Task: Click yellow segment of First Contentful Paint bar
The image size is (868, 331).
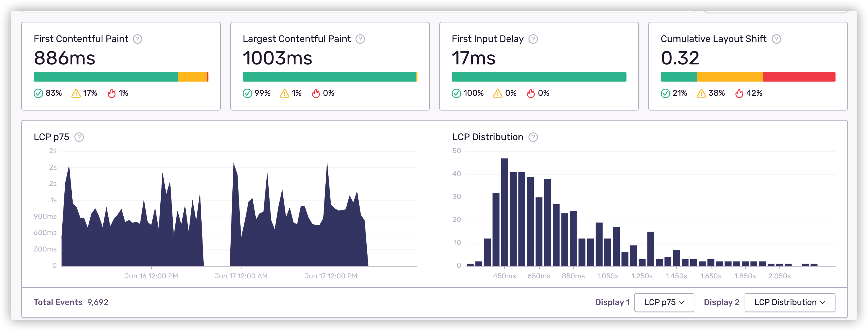Action: [x=192, y=77]
